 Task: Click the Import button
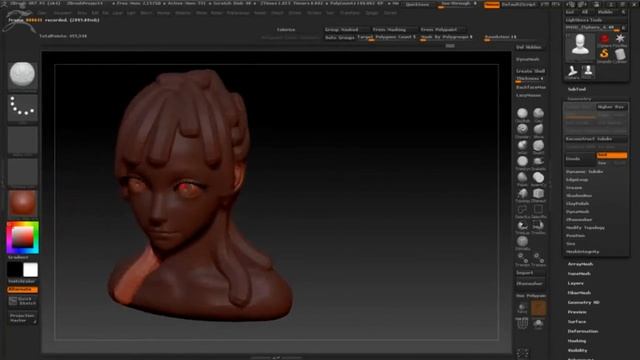(531, 273)
